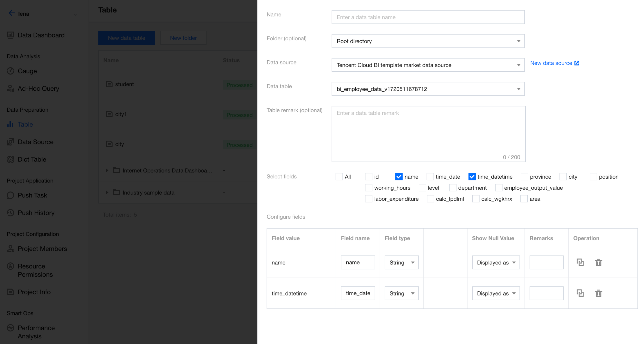Go to Dict Table menu item

(x=32, y=159)
